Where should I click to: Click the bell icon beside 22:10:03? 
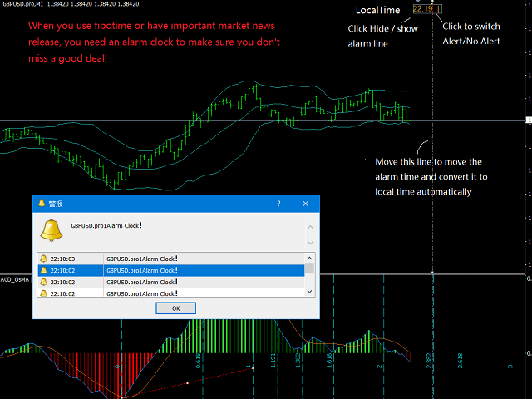click(x=44, y=259)
